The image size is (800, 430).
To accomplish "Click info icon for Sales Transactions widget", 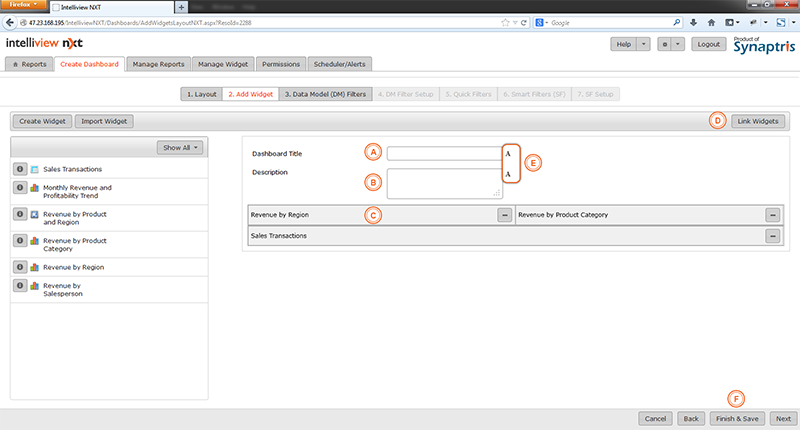I will tap(20, 169).
